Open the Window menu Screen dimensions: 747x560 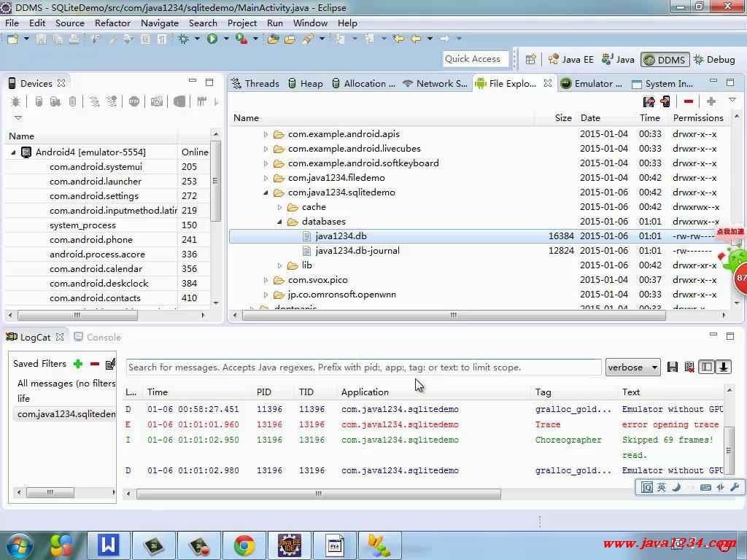coord(310,23)
